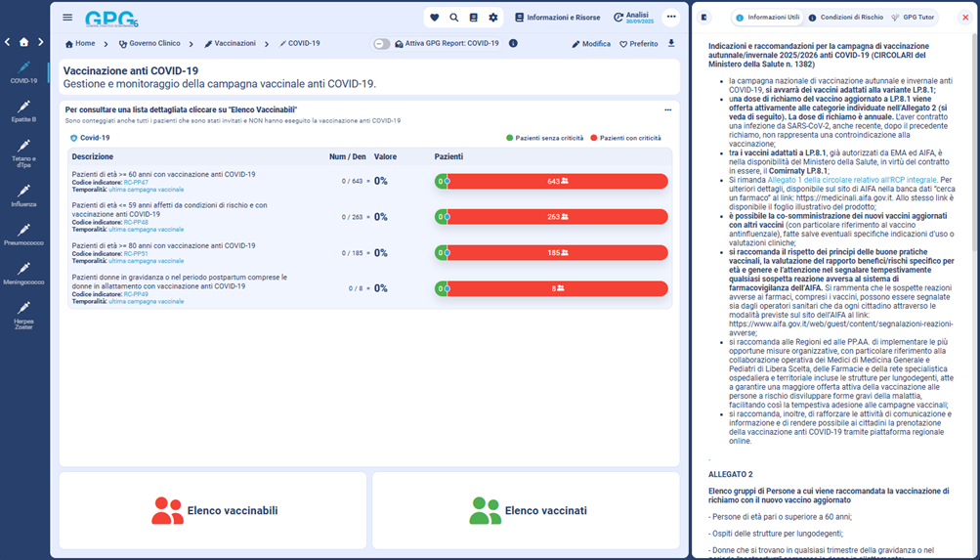980x560 pixels.
Task: Open settings gear icon in top toolbar
Action: (x=493, y=18)
